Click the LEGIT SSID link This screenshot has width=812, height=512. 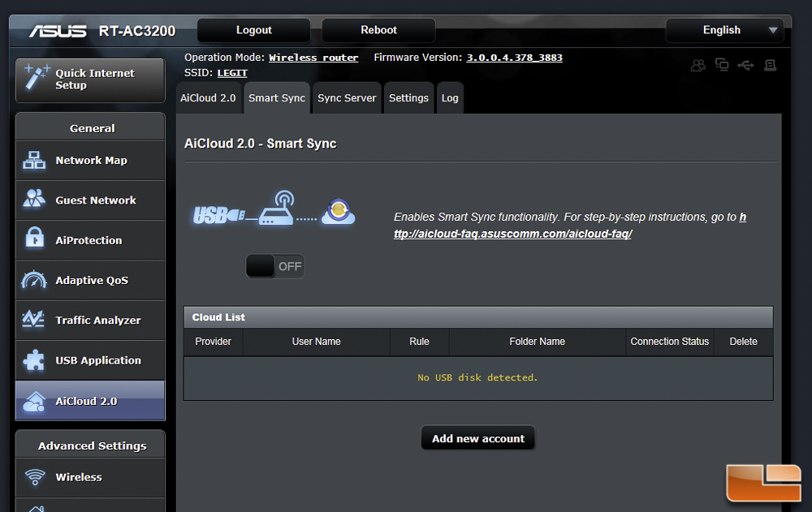(x=232, y=73)
